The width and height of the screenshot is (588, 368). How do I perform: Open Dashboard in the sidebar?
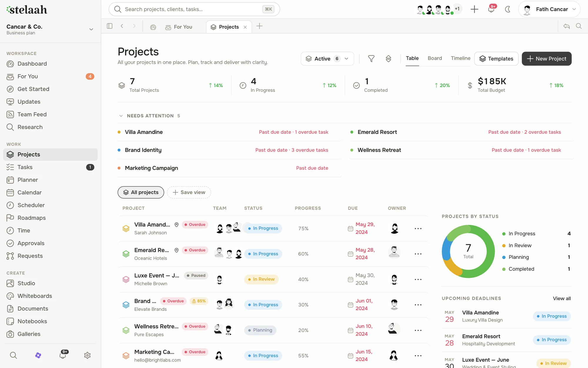pyautogui.click(x=50, y=64)
